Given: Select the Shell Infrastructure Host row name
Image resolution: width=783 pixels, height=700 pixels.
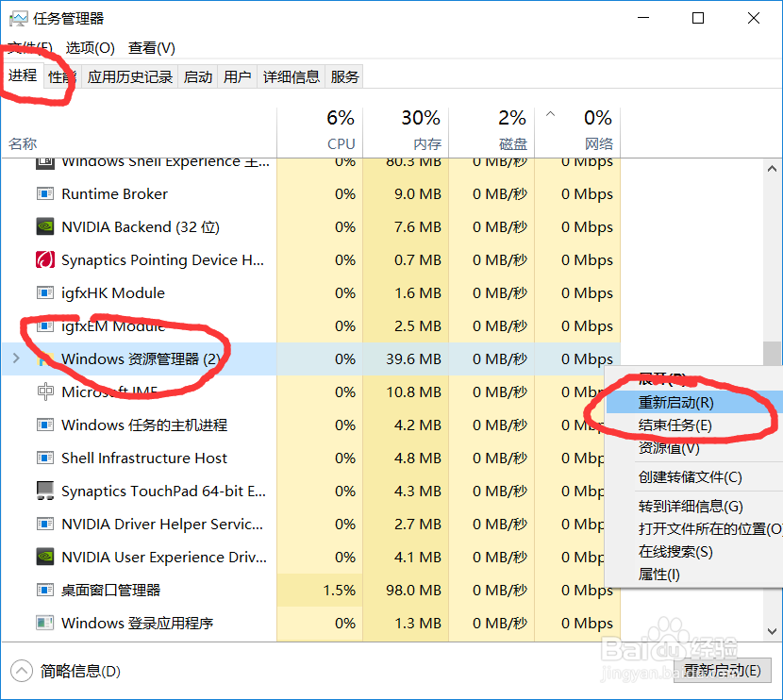Looking at the screenshot, I should click(x=143, y=458).
